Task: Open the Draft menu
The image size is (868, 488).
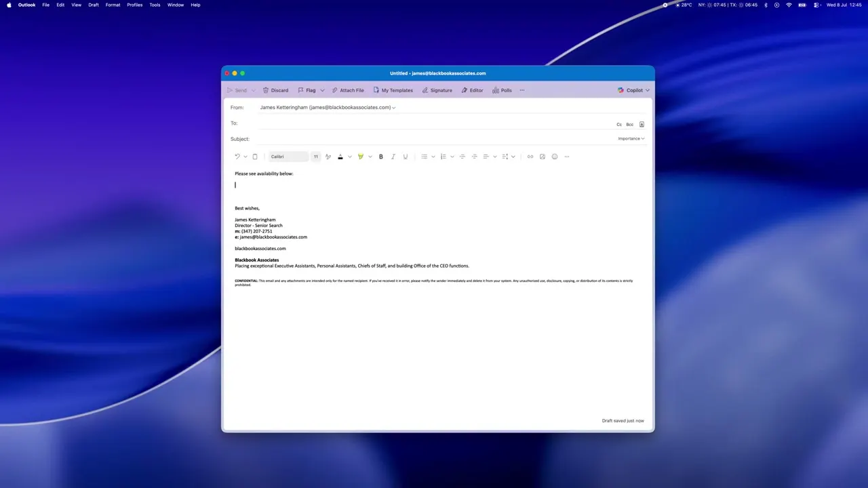Action: click(x=94, y=5)
